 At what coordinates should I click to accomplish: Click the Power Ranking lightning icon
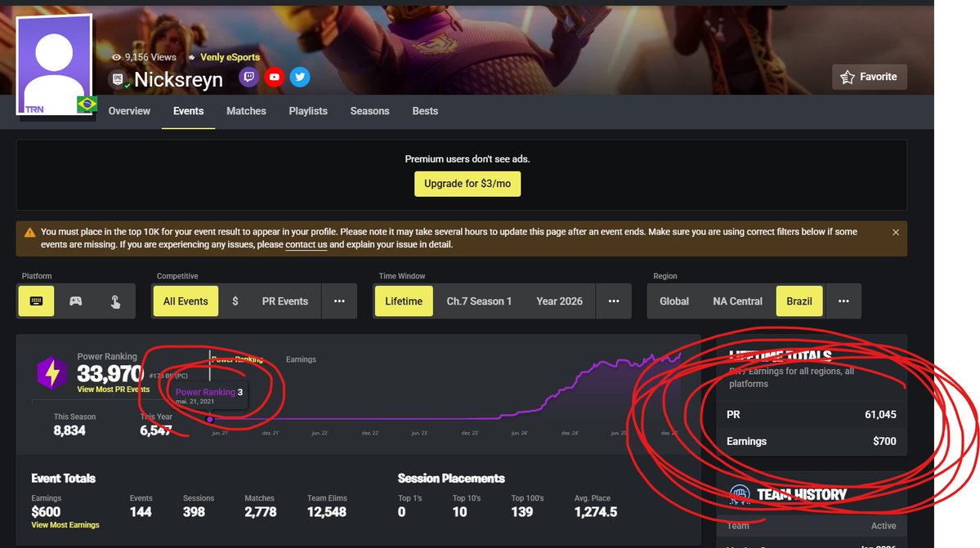point(51,372)
